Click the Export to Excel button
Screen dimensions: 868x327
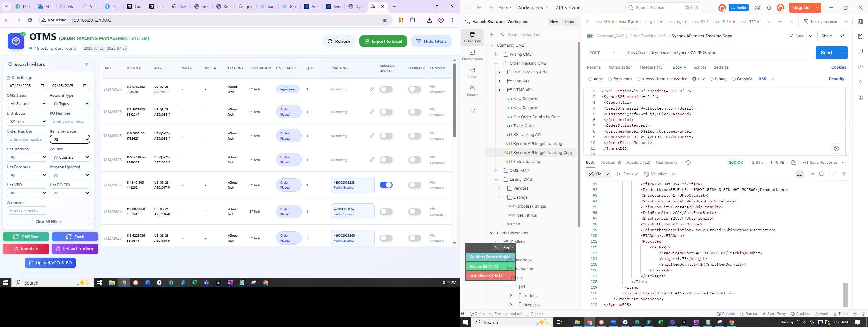pyautogui.click(x=383, y=41)
